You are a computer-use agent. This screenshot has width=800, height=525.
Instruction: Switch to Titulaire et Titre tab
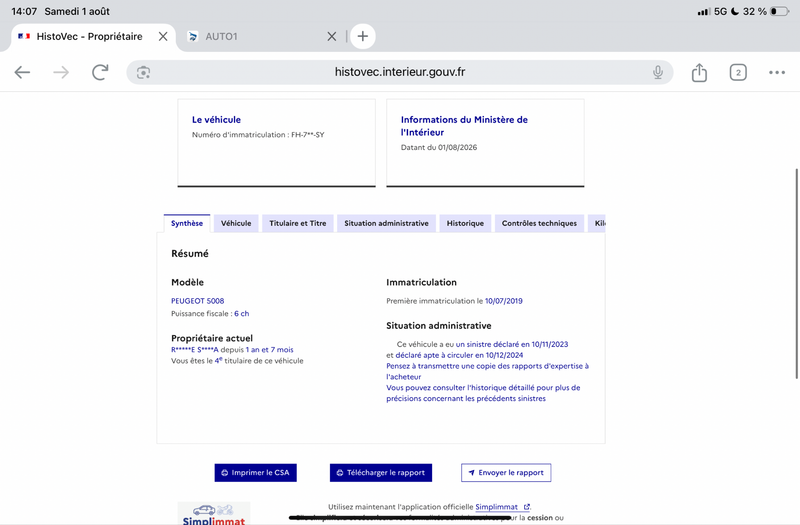click(297, 223)
